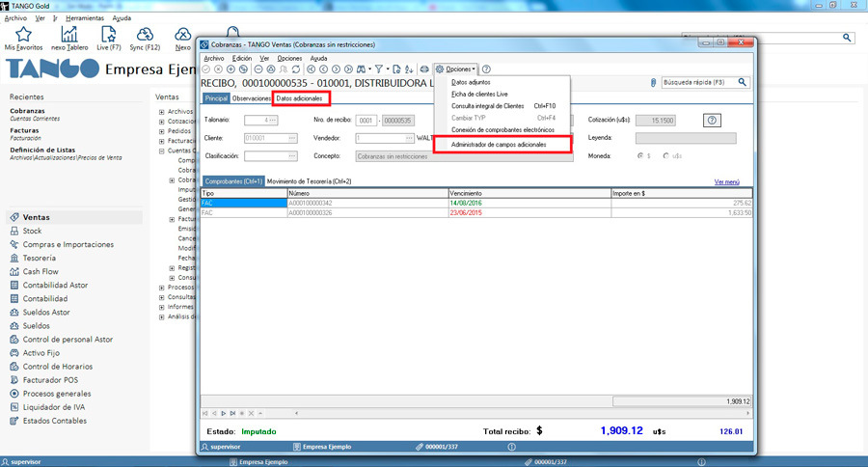
Task: Open Mis Favoritos star icon
Action: click(x=23, y=35)
